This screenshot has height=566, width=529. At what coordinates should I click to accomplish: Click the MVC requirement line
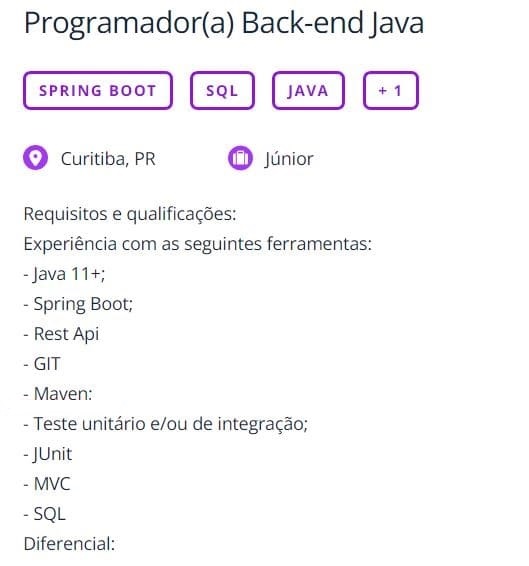(47, 484)
